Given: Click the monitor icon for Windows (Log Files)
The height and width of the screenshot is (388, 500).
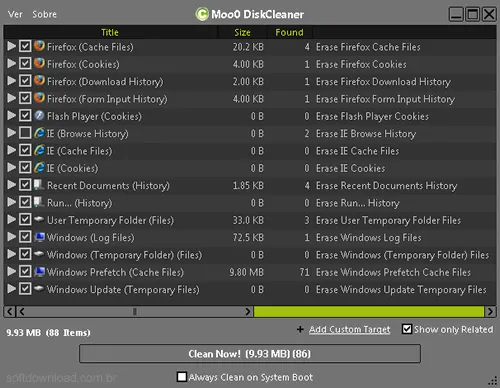Looking at the screenshot, I should [39, 237].
